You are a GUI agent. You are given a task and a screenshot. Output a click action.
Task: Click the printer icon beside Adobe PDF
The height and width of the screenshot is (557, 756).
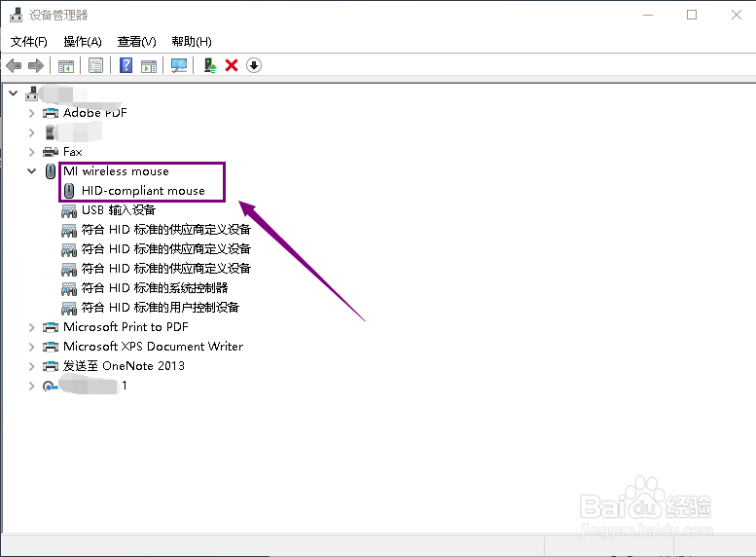[51, 113]
